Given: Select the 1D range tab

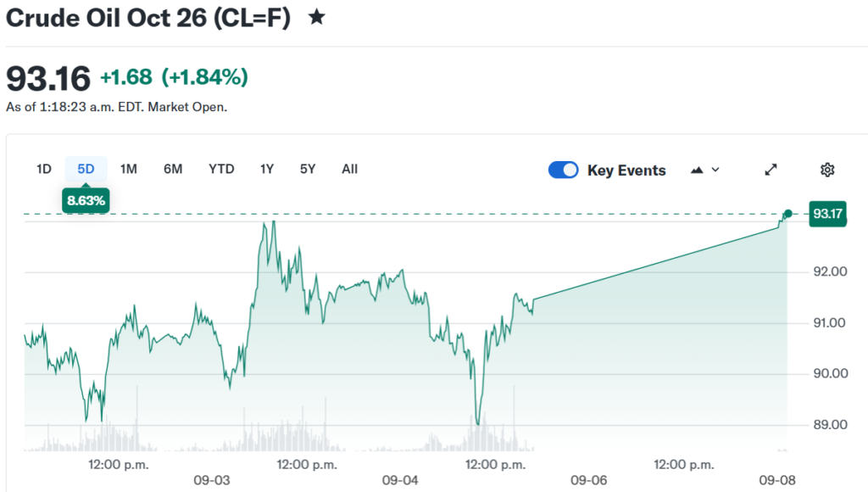Looking at the screenshot, I should 44,169.
